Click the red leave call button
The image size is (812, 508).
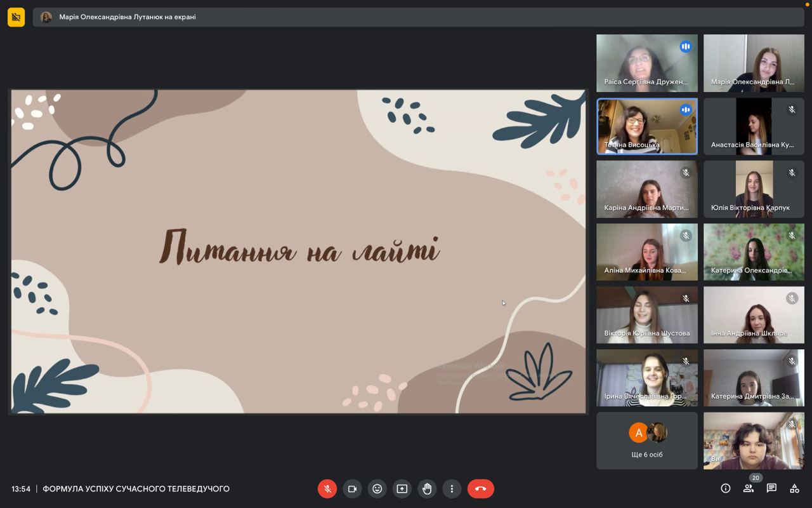[481, 489]
